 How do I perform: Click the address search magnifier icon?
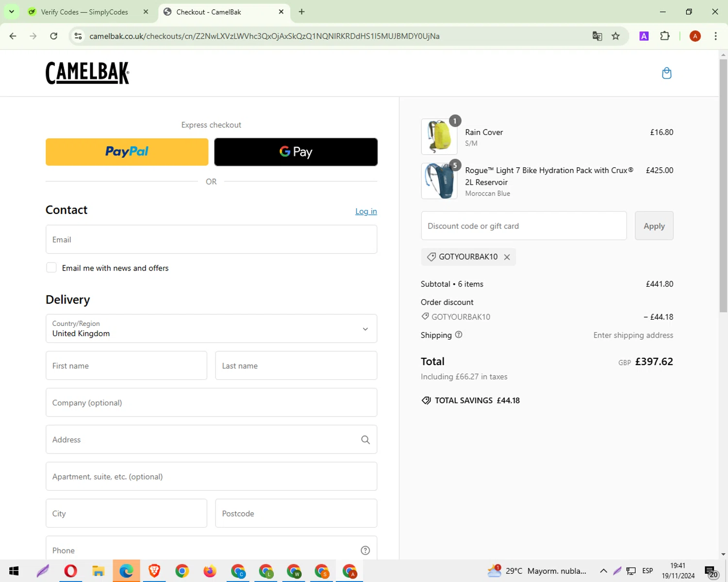click(x=365, y=439)
